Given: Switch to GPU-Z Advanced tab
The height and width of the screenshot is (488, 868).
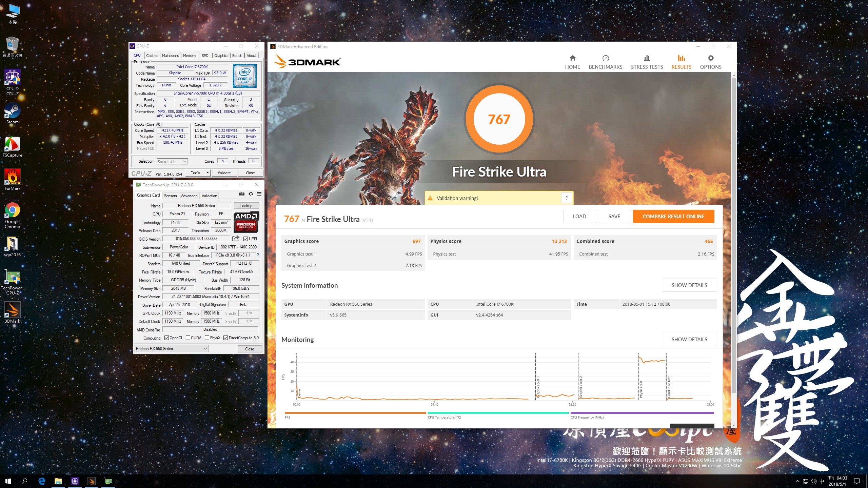Looking at the screenshot, I should pos(189,196).
